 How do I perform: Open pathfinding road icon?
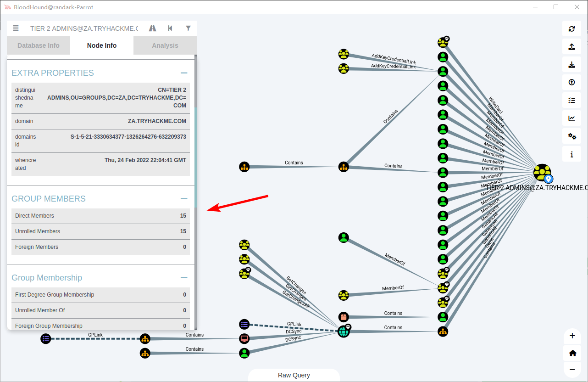pos(153,28)
